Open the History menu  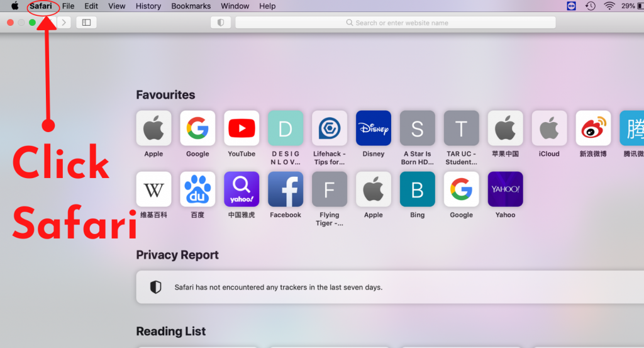coord(148,6)
